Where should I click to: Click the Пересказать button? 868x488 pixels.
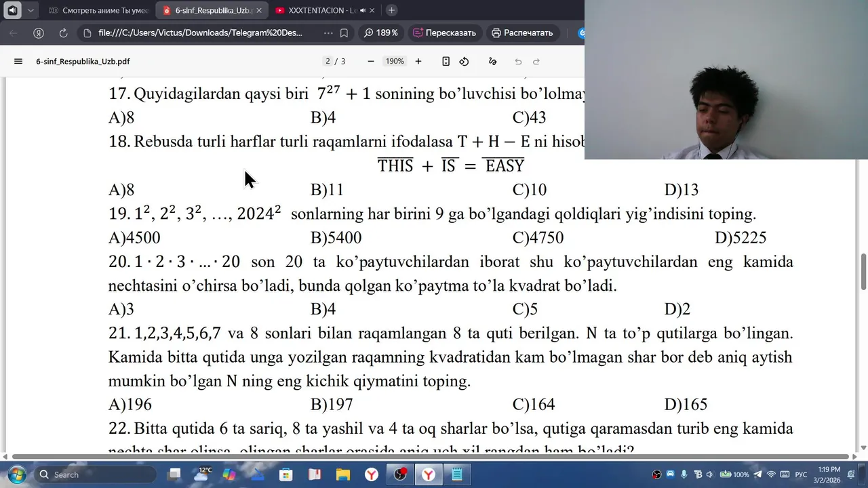[445, 33]
